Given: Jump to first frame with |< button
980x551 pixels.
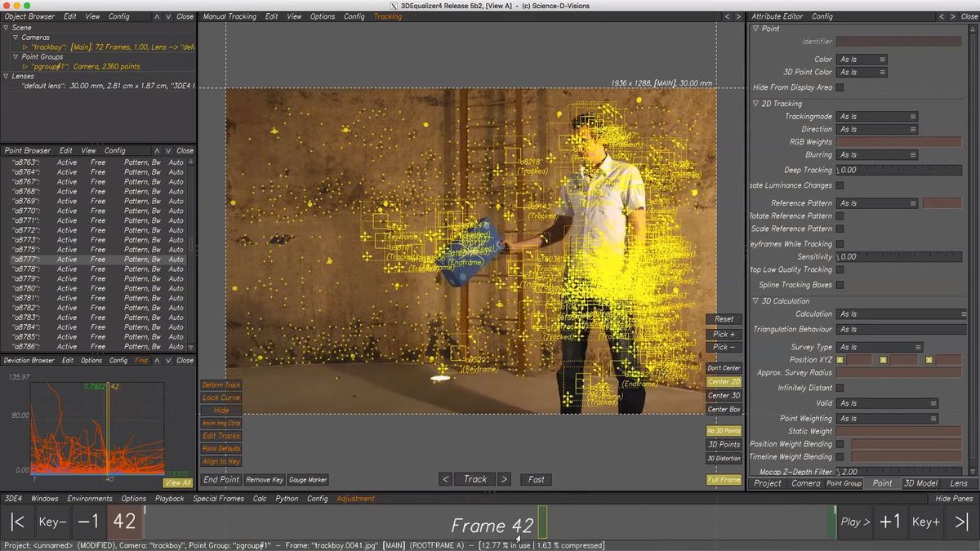Looking at the screenshot, I should (18, 522).
